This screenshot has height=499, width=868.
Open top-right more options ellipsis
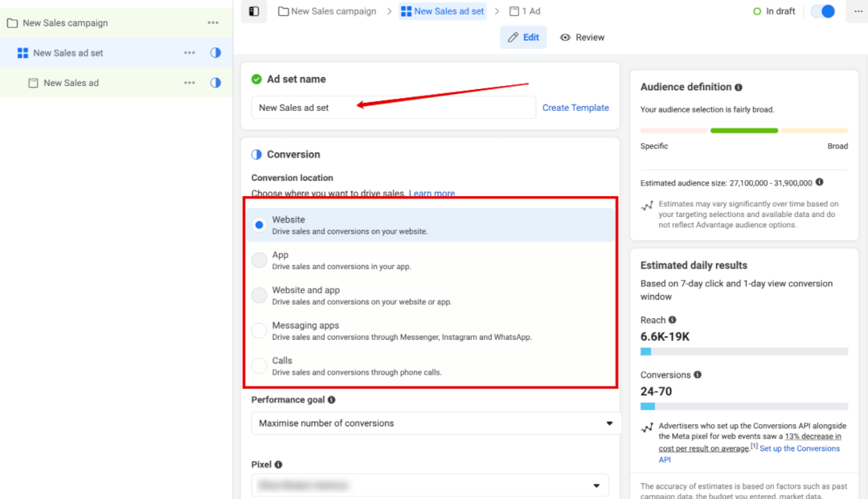[x=858, y=11]
